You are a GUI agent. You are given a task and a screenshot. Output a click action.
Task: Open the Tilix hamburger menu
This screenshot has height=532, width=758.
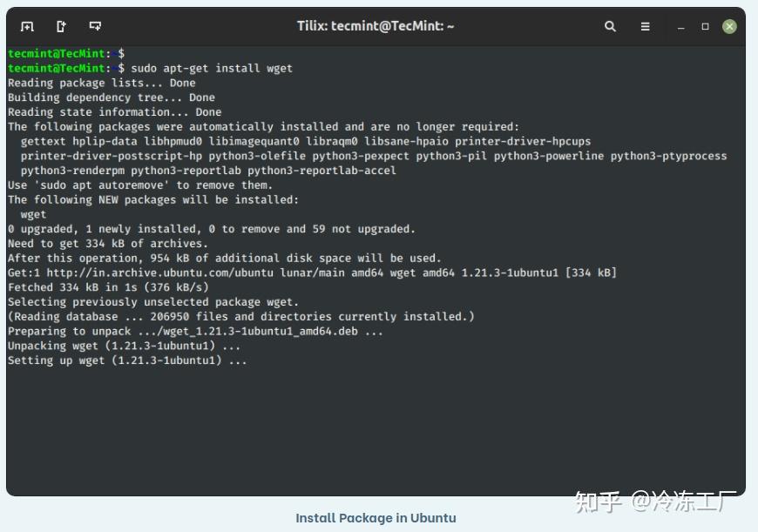click(x=645, y=27)
